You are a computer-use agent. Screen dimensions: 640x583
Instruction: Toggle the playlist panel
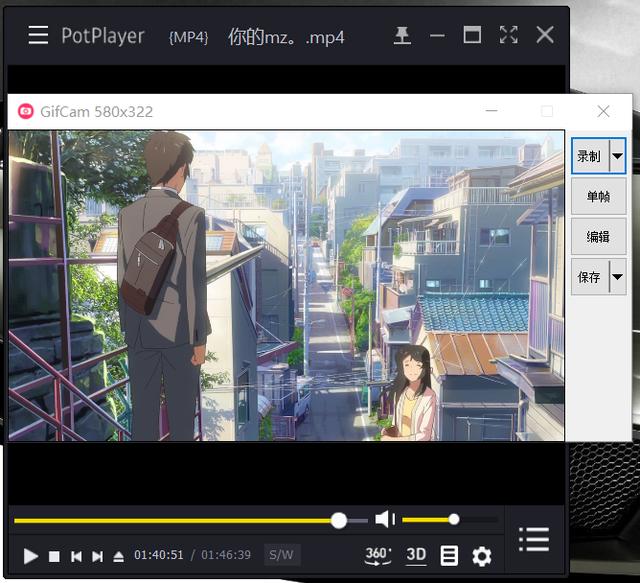(x=534, y=539)
